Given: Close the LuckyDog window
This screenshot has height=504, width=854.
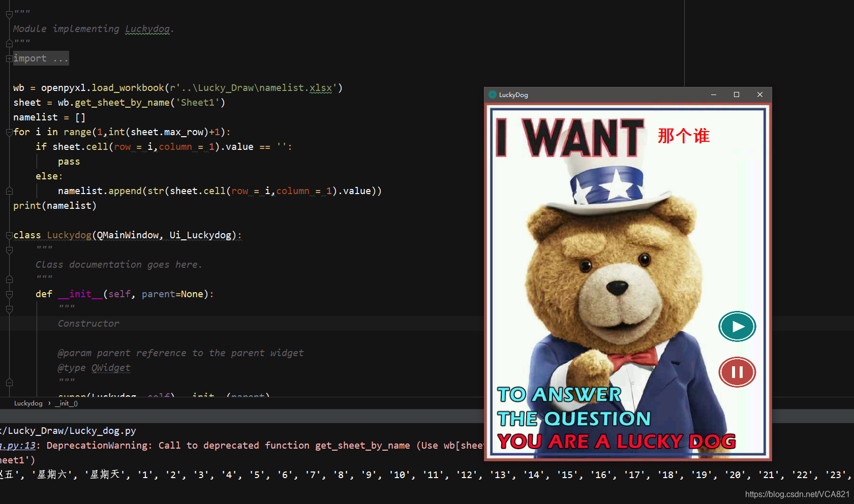Looking at the screenshot, I should click(760, 94).
